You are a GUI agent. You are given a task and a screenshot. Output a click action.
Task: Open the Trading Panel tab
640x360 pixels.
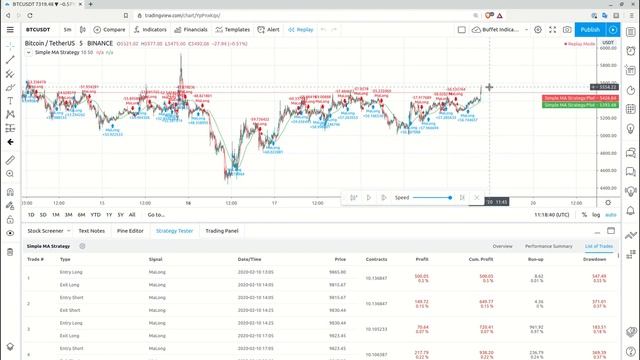[x=222, y=231]
